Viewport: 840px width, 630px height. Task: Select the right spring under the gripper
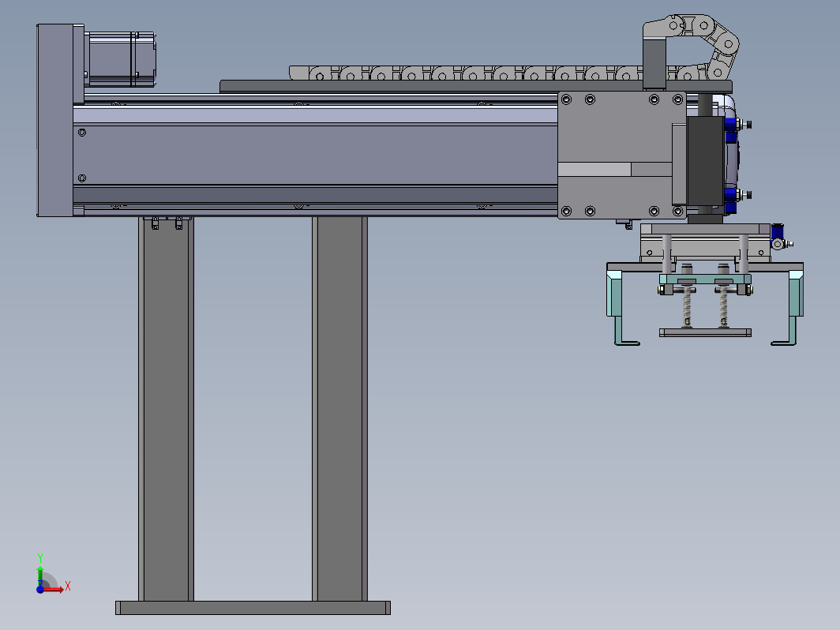pyautogui.click(x=723, y=306)
